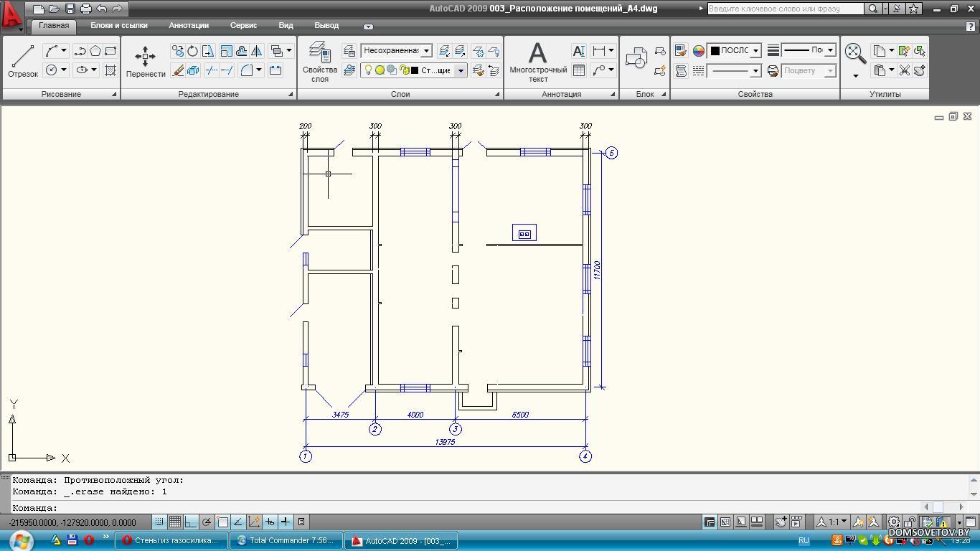Image resolution: width=980 pixels, height=551 pixels.
Task: Click the color wheel swatch in Свойства
Action: (x=698, y=51)
